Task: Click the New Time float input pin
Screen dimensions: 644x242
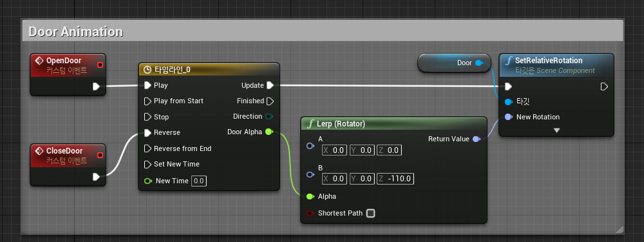Action: pos(148,181)
